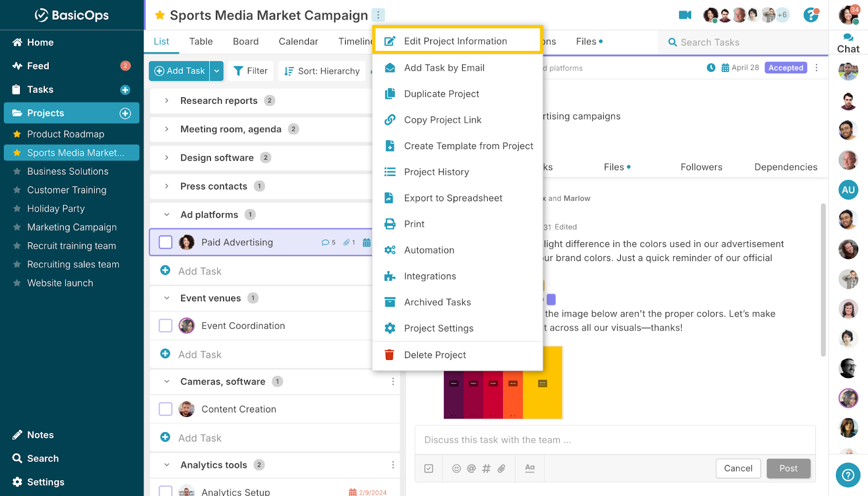The width and height of the screenshot is (868, 496).
Task: Click the Search Tasks input field
Action: tap(743, 42)
